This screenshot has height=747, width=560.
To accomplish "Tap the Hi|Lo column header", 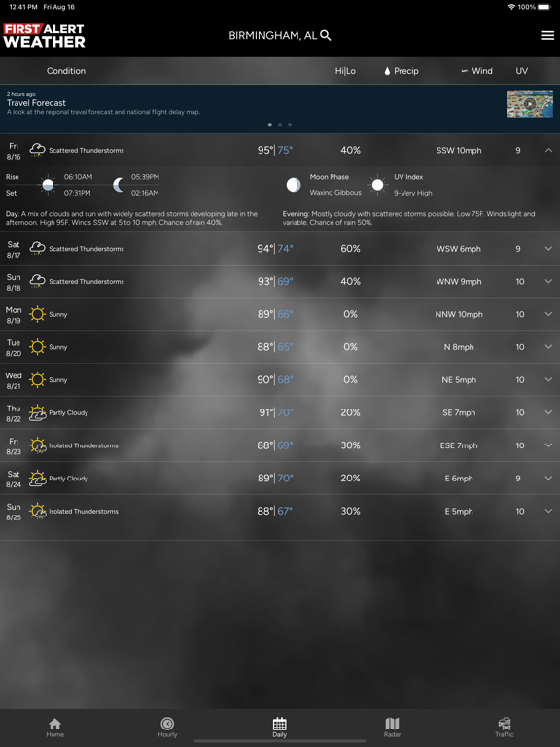I will pyautogui.click(x=345, y=71).
